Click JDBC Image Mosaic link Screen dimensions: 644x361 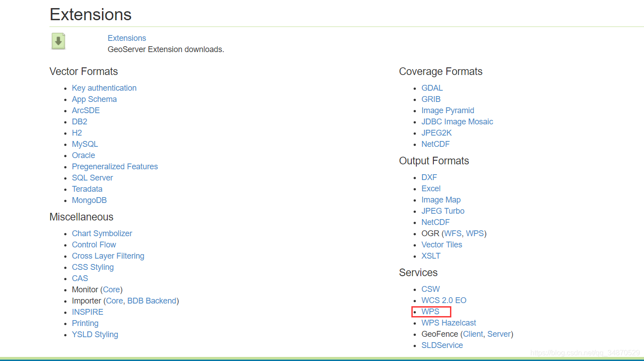tap(457, 122)
